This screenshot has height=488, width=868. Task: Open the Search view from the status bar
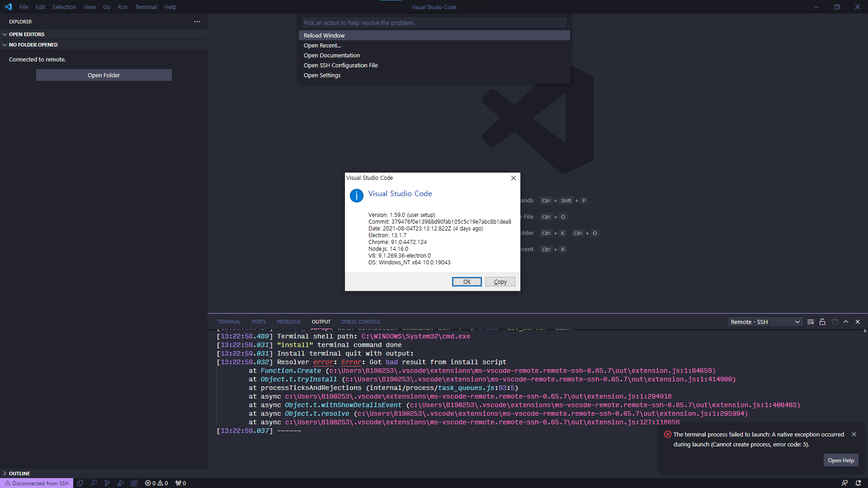coord(94,483)
